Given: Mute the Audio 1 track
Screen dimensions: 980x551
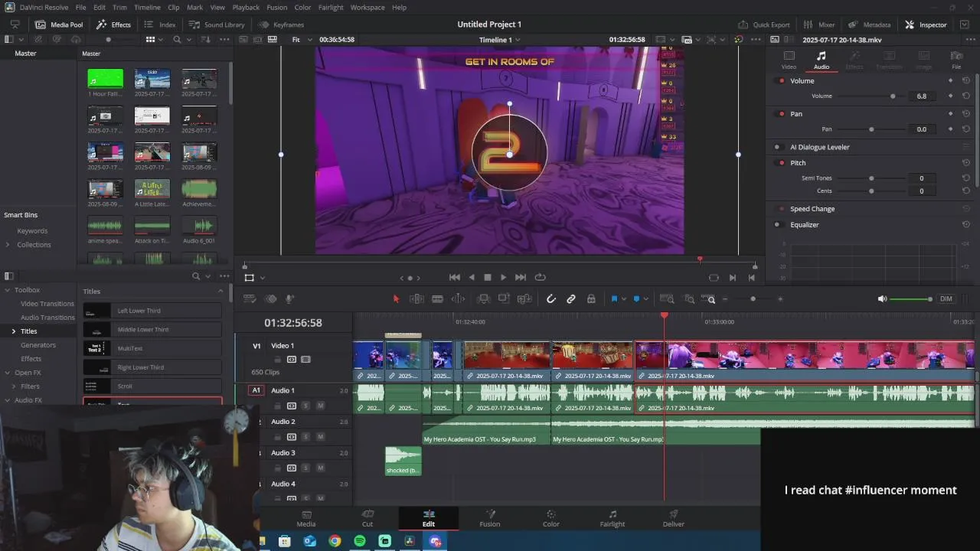Looking at the screenshot, I should click(320, 406).
